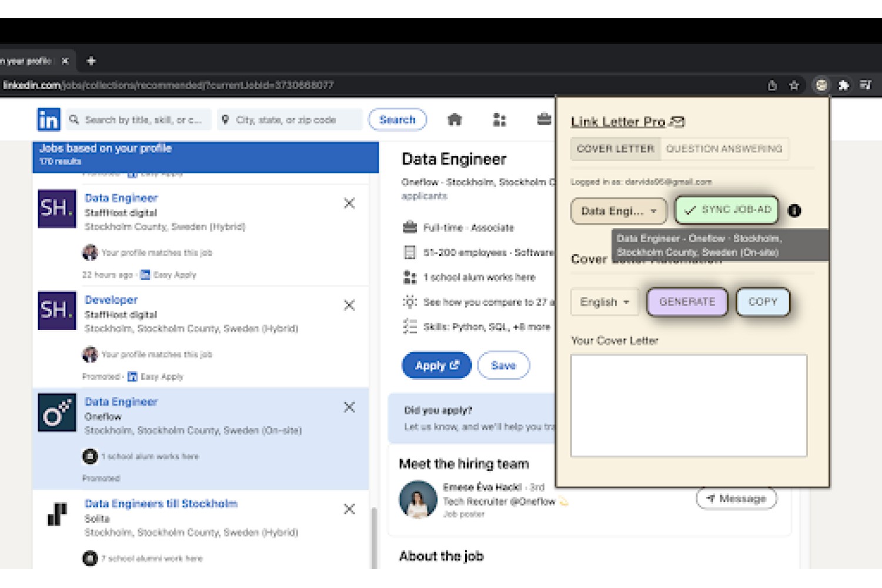This screenshot has height=588, width=882.
Task: Click the Apply button
Action: point(437,365)
